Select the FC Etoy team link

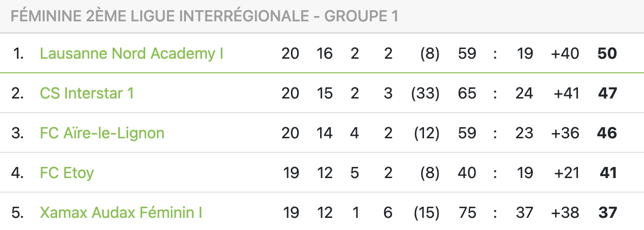67,172
